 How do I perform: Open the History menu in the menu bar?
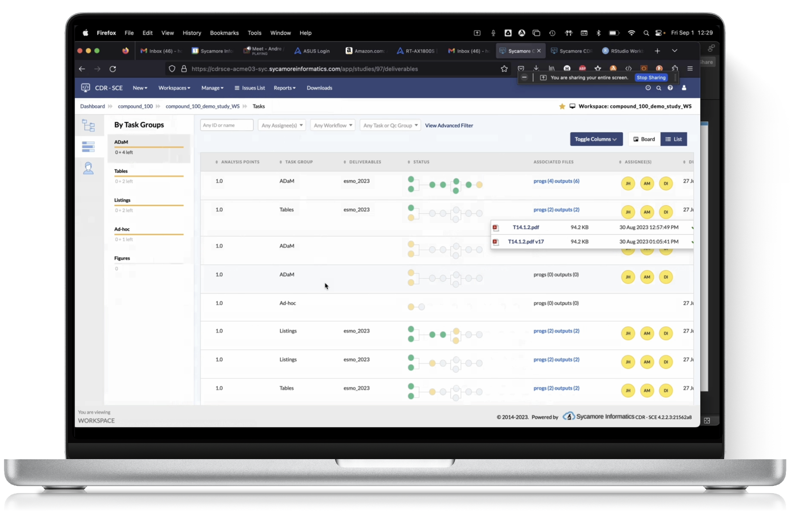pos(192,33)
